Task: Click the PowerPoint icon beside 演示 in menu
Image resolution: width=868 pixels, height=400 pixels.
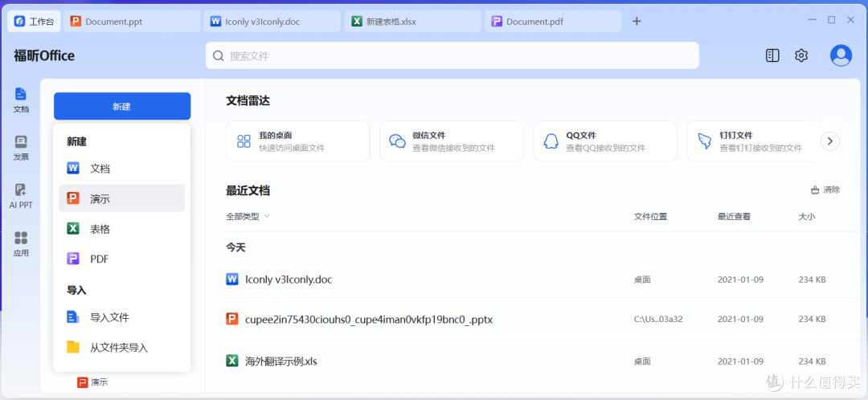Action: tap(73, 198)
